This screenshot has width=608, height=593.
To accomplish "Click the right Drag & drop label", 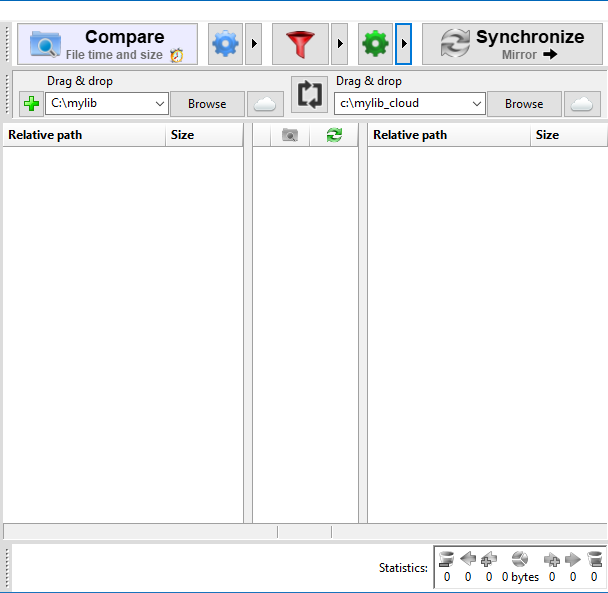I will coord(369,81).
